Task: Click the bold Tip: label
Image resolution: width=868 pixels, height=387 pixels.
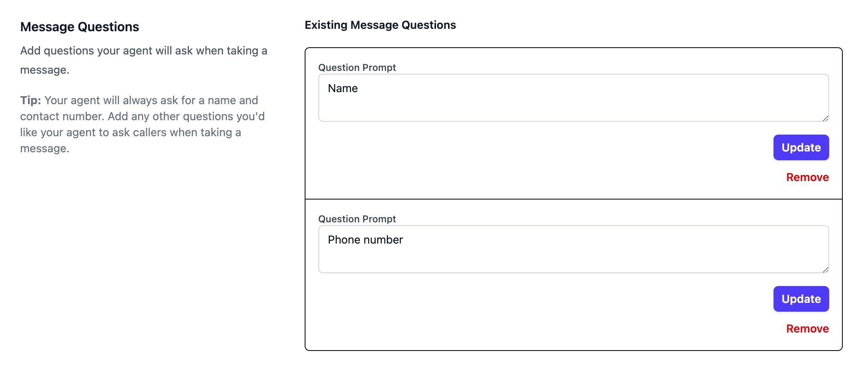Action: pyautogui.click(x=30, y=100)
